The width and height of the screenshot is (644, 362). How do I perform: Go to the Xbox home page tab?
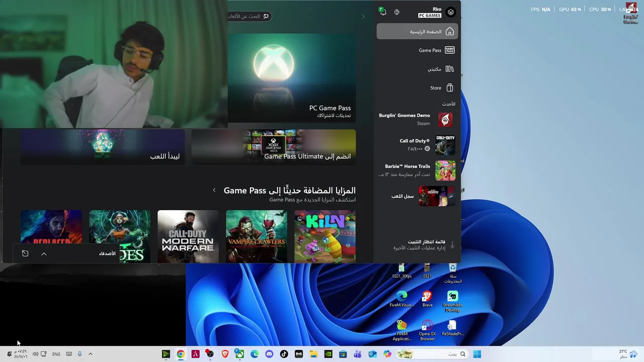(417, 31)
